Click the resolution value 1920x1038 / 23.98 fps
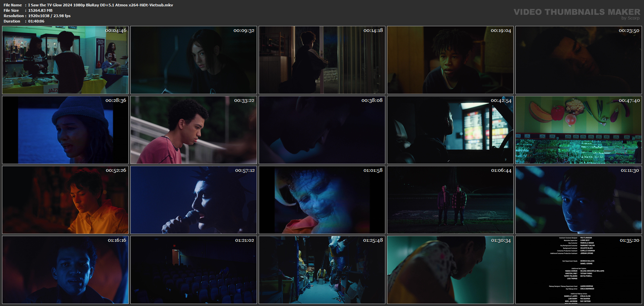This screenshot has width=644, height=306. pyautogui.click(x=49, y=16)
